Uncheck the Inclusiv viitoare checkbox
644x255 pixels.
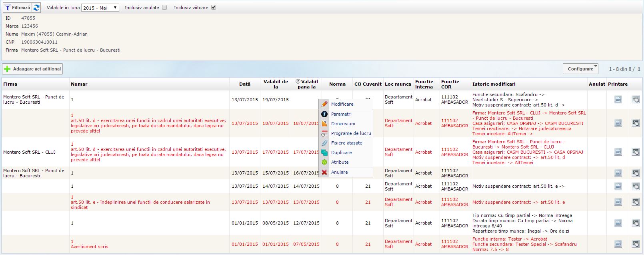pyautogui.click(x=214, y=8)
